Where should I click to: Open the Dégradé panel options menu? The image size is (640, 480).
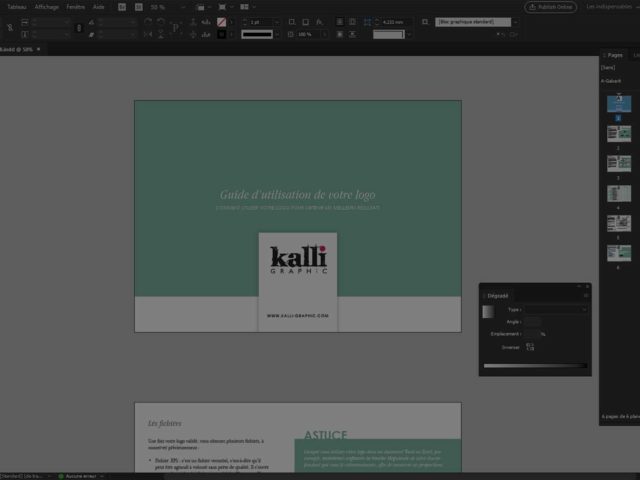pos(586,296)
